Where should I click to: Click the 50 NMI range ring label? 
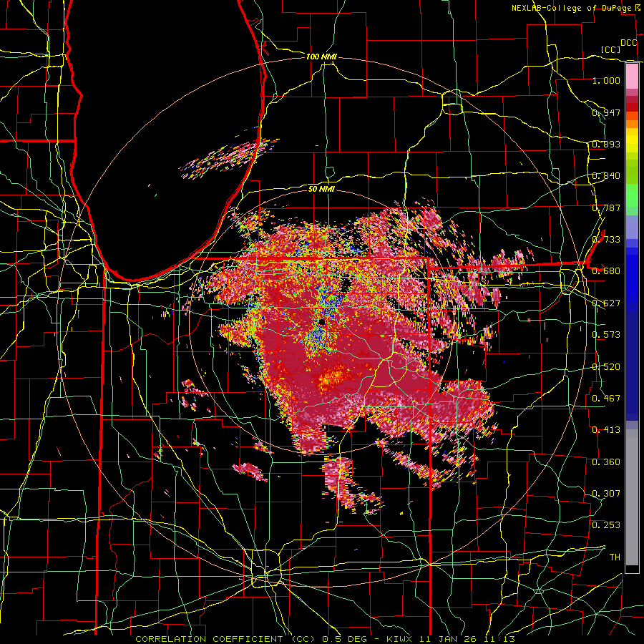pyautogui.click(x=321, y=189)
